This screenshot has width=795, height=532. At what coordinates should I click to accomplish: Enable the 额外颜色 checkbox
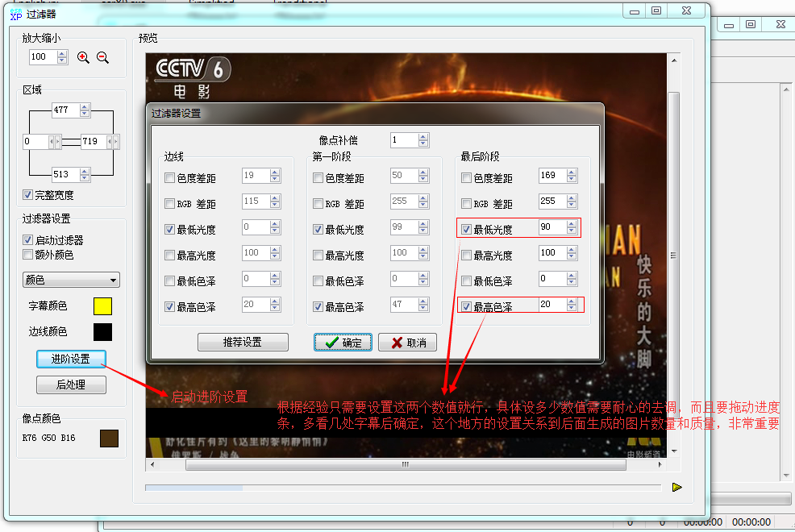[28, 255]
